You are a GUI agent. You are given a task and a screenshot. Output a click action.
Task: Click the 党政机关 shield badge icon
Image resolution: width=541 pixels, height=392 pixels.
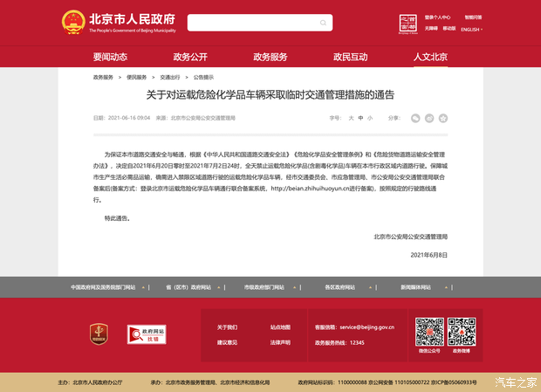99,334
